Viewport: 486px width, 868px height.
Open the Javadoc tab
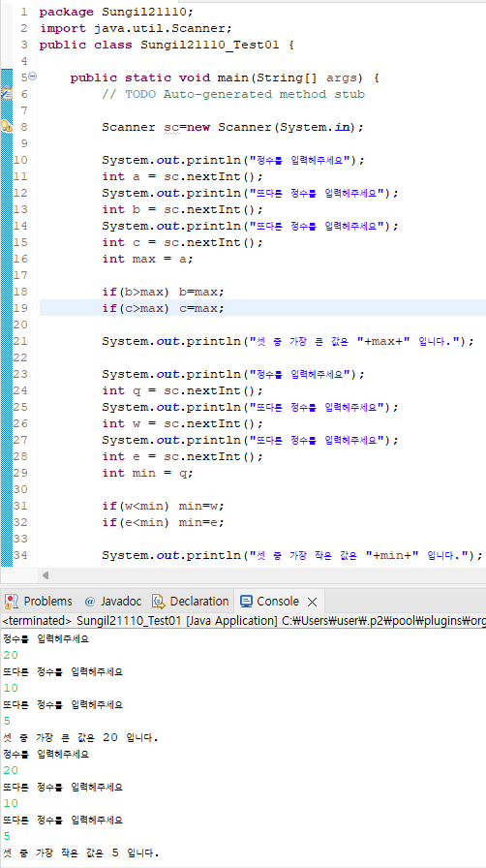tap(112, 602)
